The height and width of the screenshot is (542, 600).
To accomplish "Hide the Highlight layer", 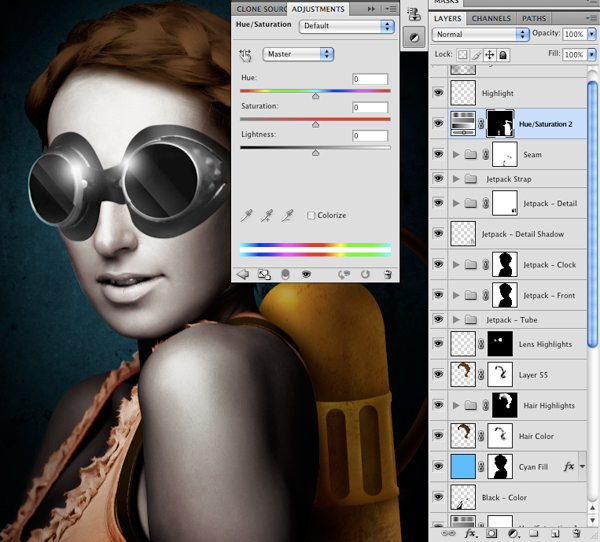I will tap(439, 93).
